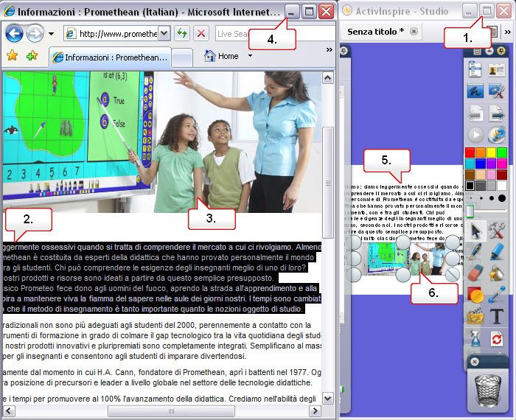The image size is (516, 420).
Task: Click the Home button in Internet Explorer
Action: tap(221, 56)
